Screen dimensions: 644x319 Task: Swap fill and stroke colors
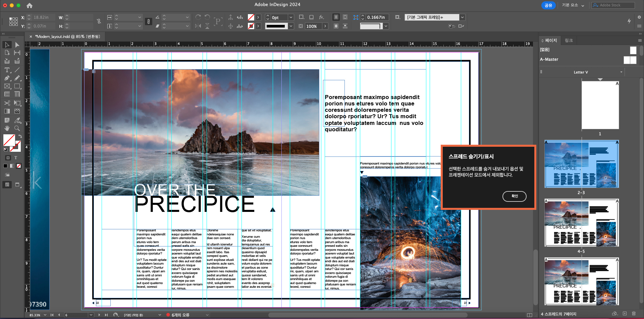coord(20,136)
